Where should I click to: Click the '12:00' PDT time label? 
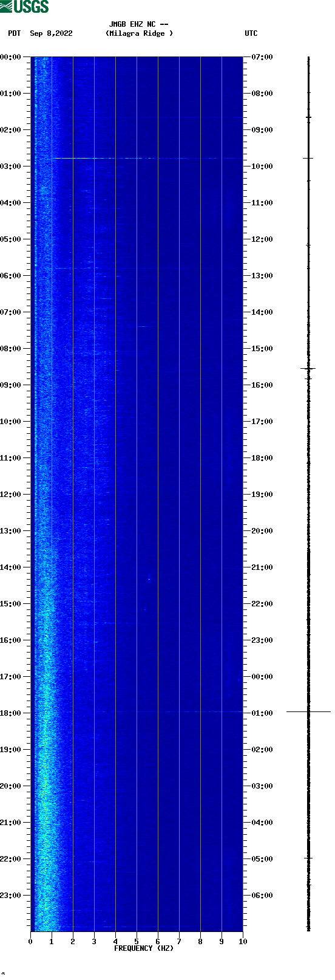(11, 495)
